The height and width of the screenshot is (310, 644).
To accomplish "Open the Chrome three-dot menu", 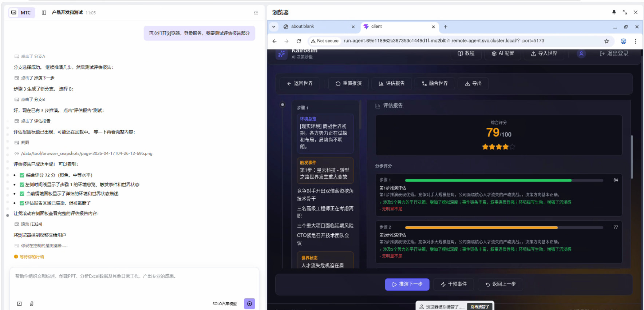I will click(x=635, y=41).
